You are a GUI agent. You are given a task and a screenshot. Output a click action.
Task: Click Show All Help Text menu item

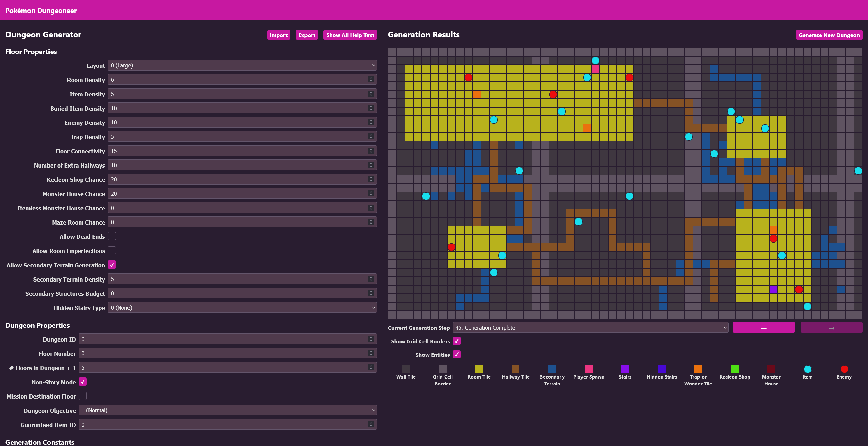pos(350,35)
